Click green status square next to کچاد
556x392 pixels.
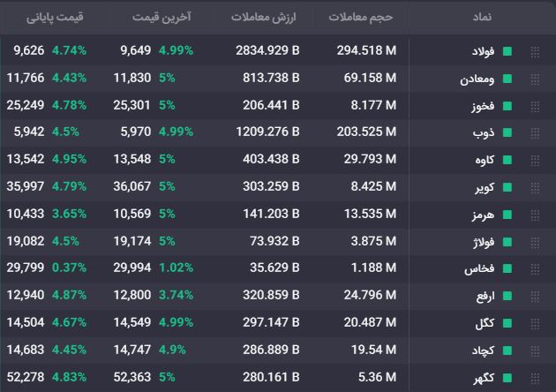[x=507, y=351]
